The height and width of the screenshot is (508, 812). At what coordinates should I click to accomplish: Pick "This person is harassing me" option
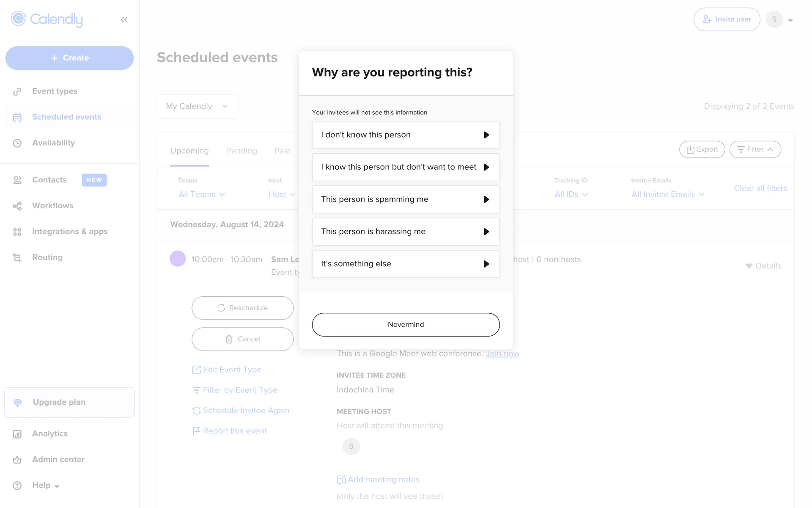tap(406, 232)
